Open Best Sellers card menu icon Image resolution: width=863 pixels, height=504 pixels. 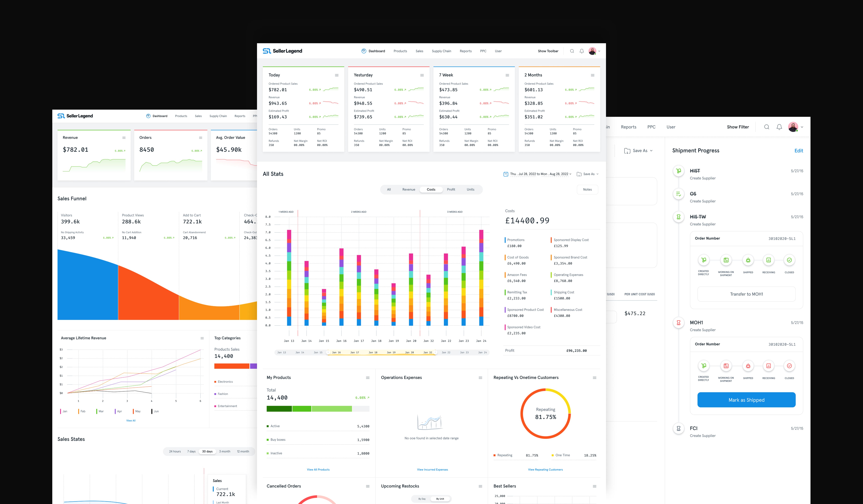[x=594, y=486]
